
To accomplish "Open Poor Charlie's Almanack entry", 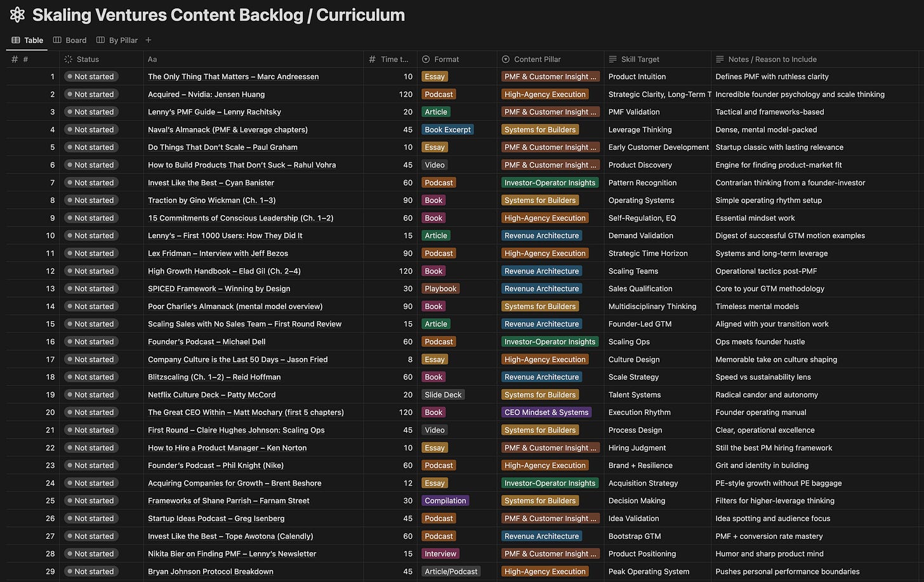I will click(x=235, y=307).
